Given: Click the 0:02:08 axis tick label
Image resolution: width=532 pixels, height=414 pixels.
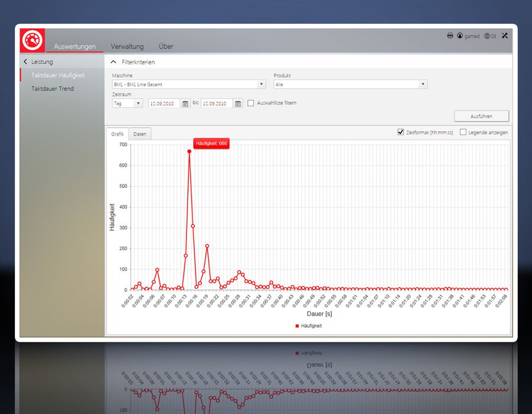Looking at the screenshot, I should pyautogui.click(x=501, y=300).
